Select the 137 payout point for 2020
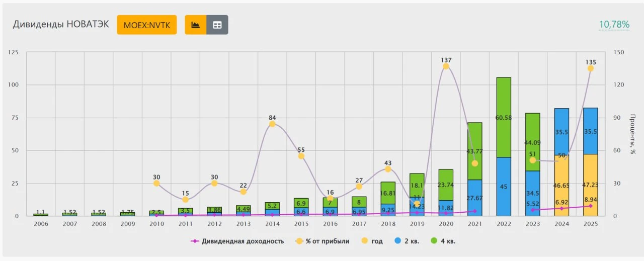The height and width of the screenshot is (261, 644). 446,66
